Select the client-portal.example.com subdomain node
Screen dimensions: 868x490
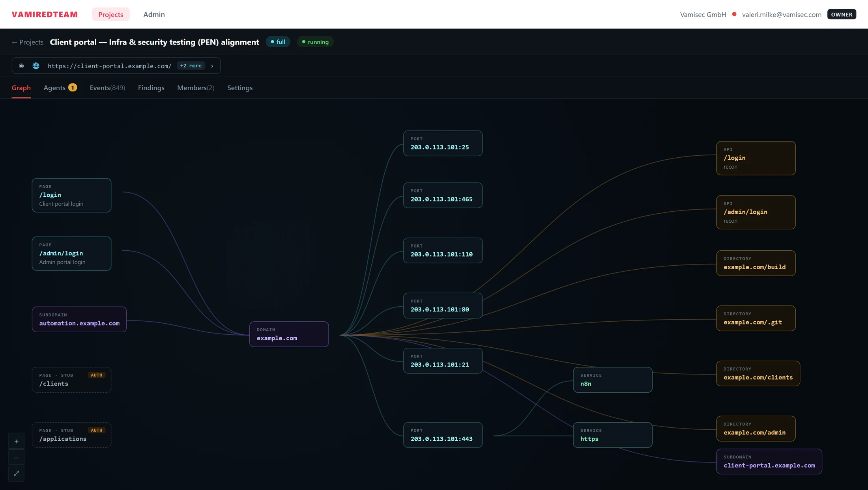(769, 461)
